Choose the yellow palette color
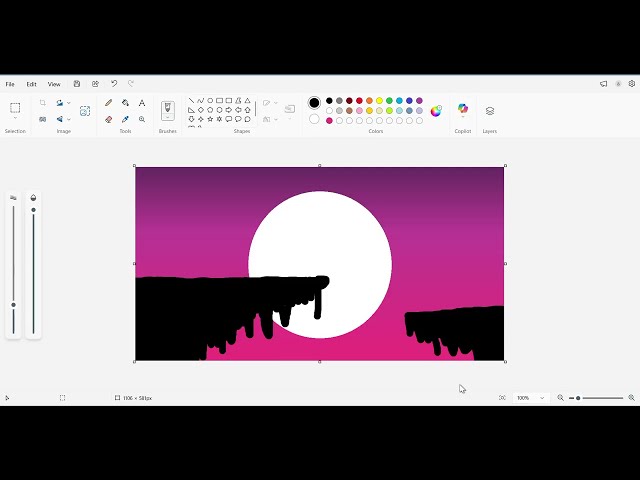Image resolution: width=640 pixels, height=480 pixels. pos(379,101)
